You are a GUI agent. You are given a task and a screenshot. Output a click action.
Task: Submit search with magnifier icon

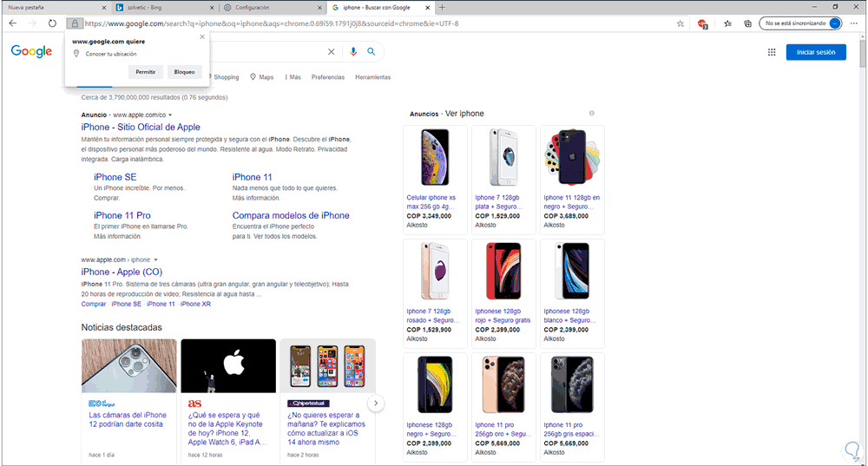point(372,51)
